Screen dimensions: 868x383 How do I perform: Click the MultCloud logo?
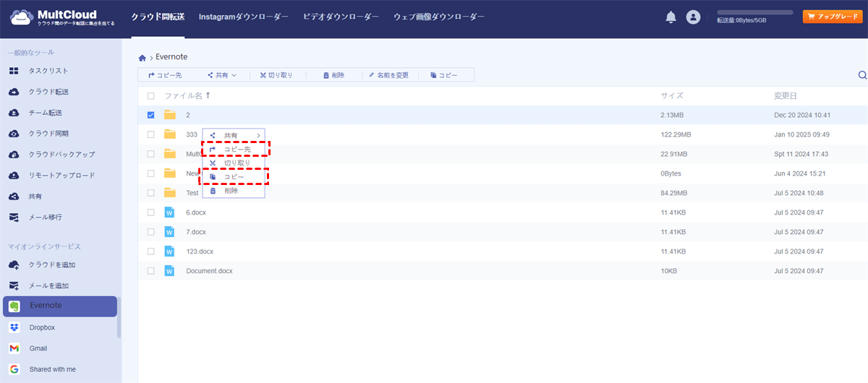[x=61, y=18]
